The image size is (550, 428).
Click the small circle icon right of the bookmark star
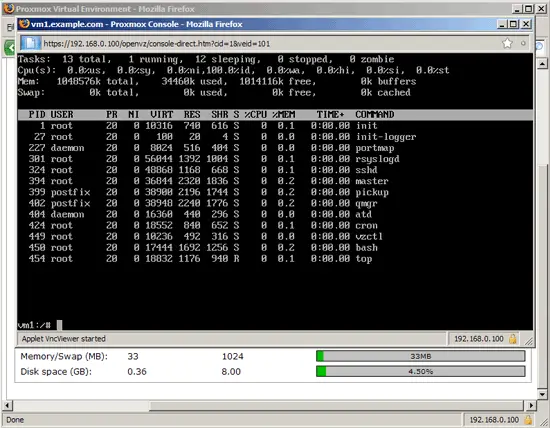(523, 44)
